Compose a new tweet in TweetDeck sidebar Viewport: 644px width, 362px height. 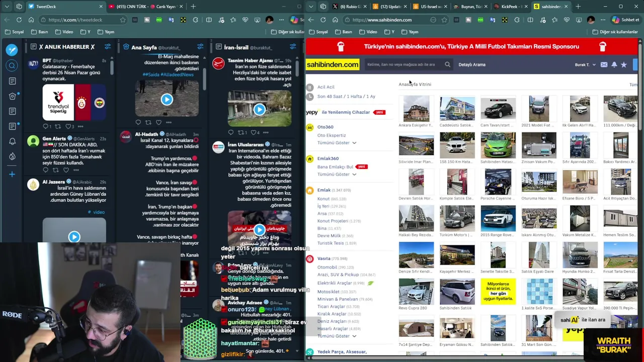pos(12,50)
